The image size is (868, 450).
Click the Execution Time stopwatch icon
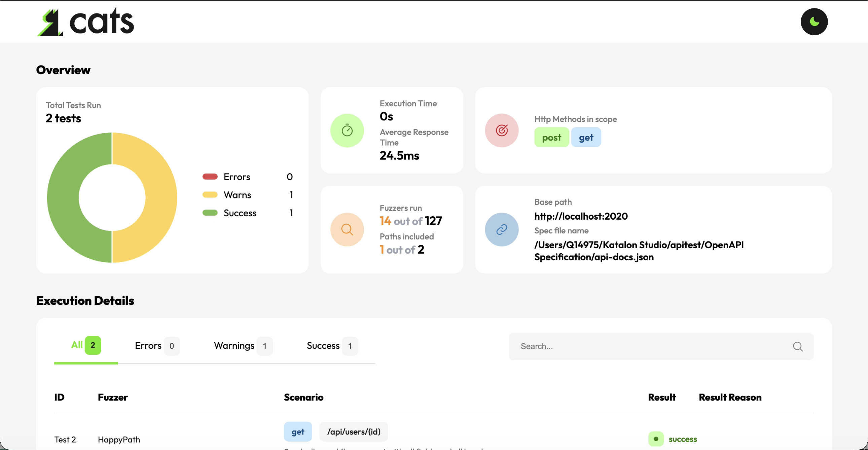[347, 130]
